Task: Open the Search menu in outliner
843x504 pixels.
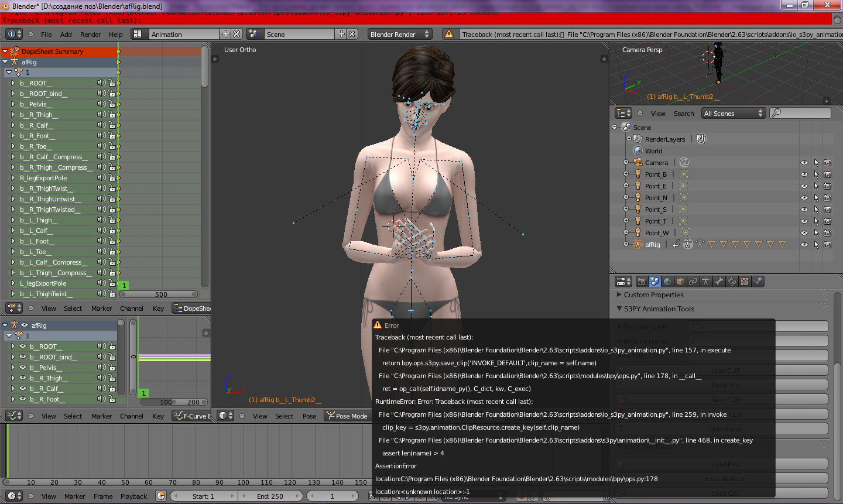Action: (x=684, y=113)
